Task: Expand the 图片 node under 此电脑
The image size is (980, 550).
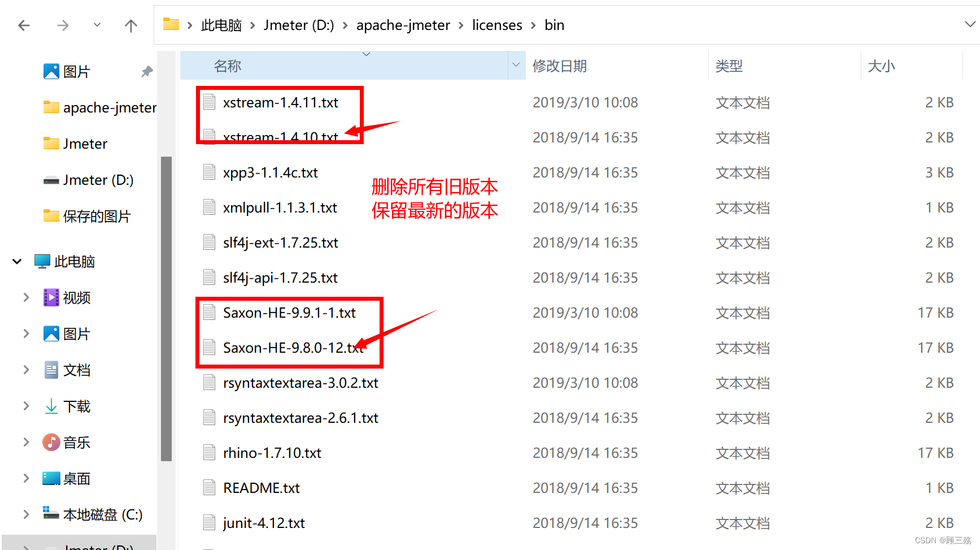Action: pos(26,334)
